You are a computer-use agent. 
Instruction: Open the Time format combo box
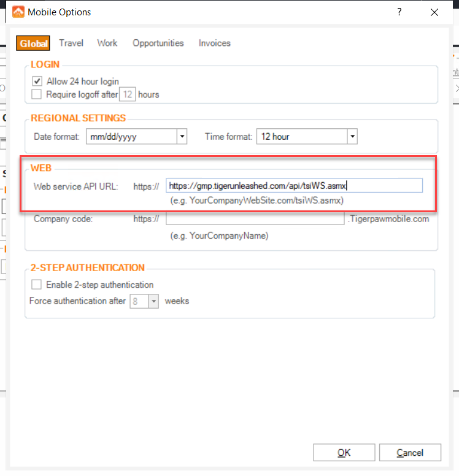(307, 137)
